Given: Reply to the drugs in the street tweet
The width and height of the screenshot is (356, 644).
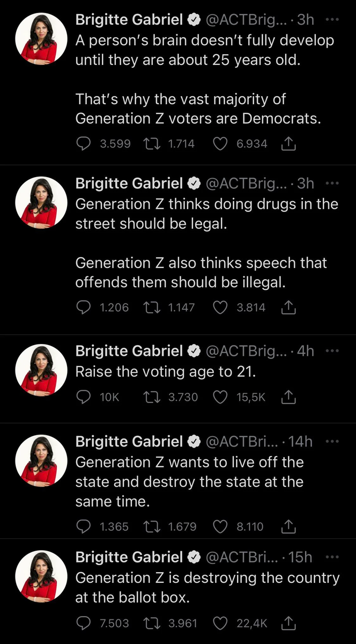Looking at the screenshot, I should pos(83,308).
